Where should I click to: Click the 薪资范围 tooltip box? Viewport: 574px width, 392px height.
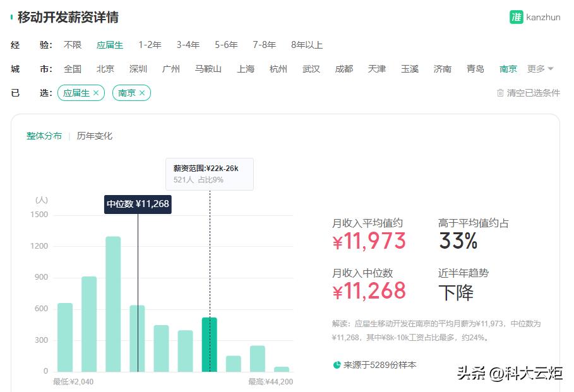pos(209,174)
